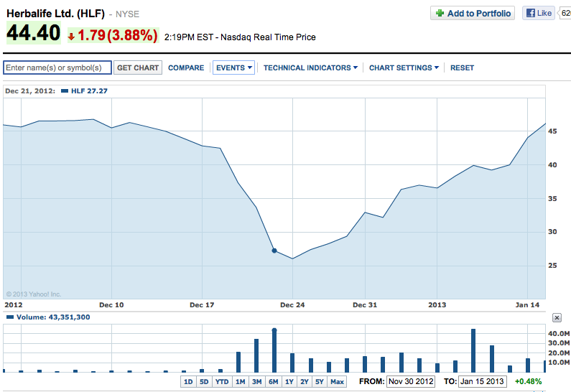Click the Dec 31 x-axis label
Screen dimensions: 571x392
365,305
